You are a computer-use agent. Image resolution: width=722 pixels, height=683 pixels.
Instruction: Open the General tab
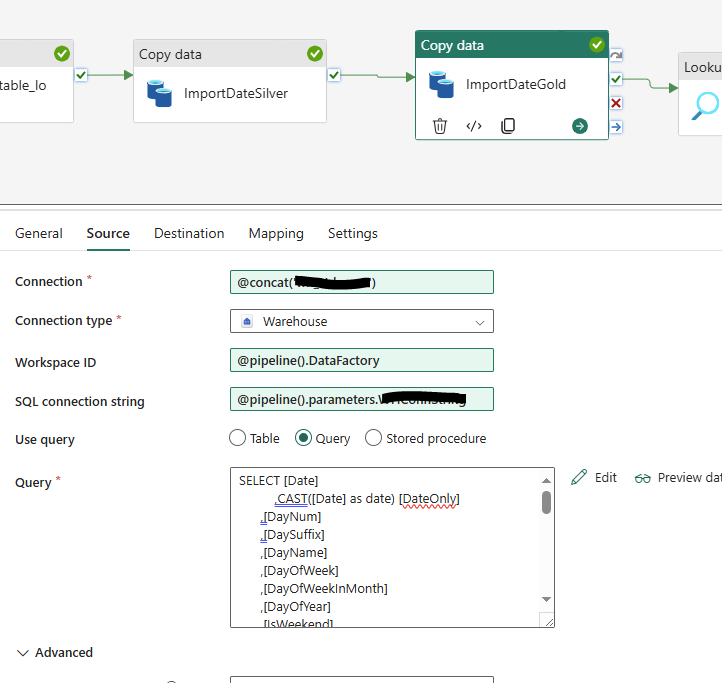coord(39,234)
